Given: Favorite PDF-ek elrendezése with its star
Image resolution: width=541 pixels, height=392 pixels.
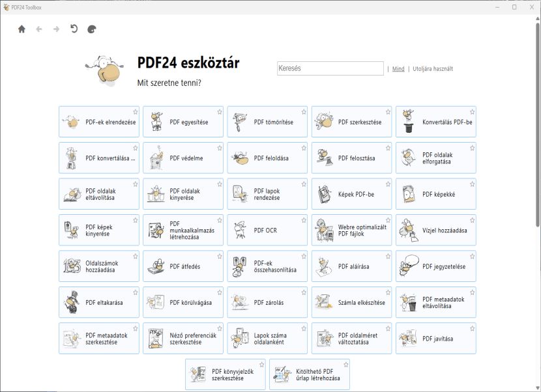Looking at the screenshot, I should point(136,112).
